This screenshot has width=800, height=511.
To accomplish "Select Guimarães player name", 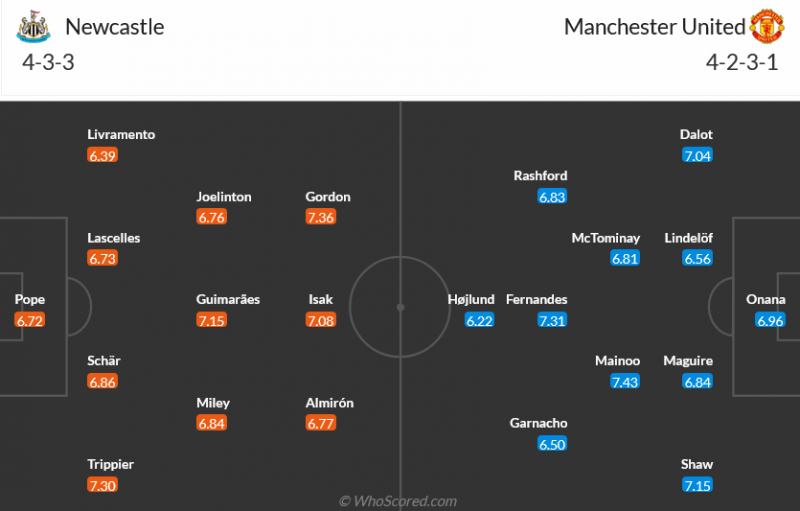I will tap(229, 299).
